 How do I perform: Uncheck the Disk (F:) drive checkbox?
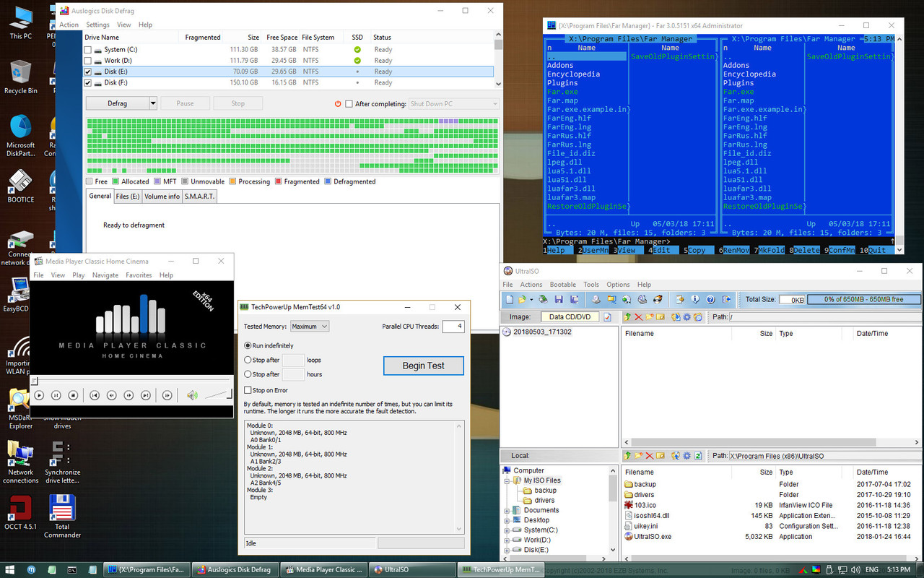[88, 83]
